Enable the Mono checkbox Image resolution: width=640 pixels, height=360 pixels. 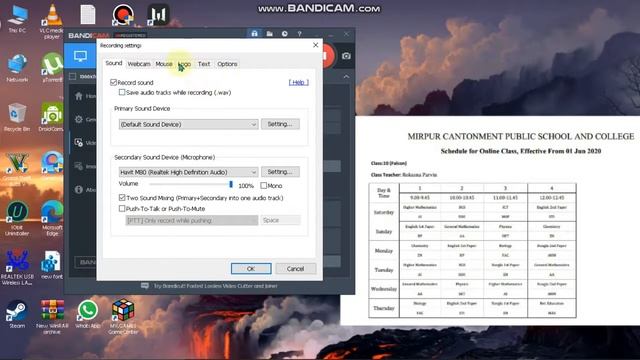pos(264,186)
